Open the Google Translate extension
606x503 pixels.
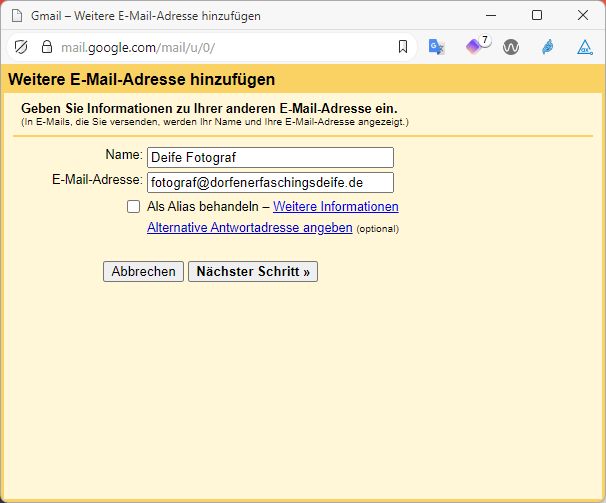pyautogui.click(x=436, y=47)
